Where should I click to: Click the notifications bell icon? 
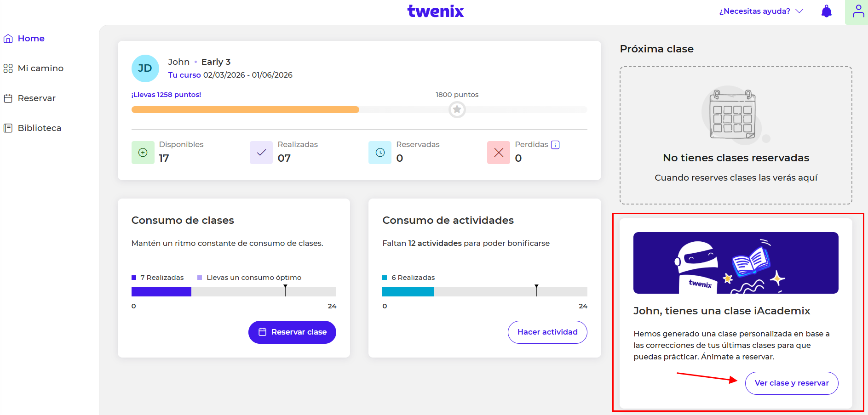826,11
